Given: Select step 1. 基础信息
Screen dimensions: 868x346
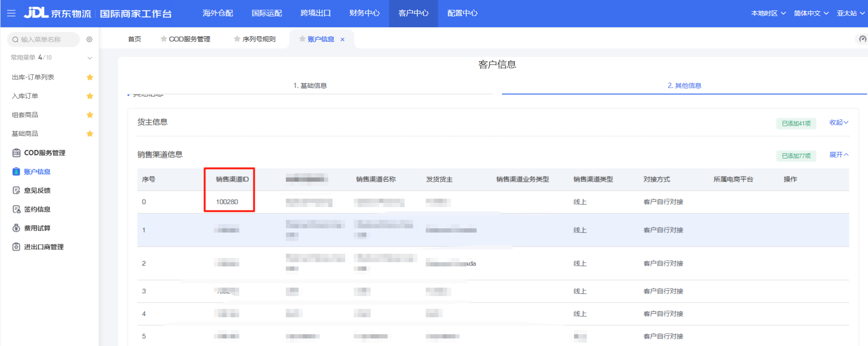Looking at the screenshot, I should click(310, 86).
